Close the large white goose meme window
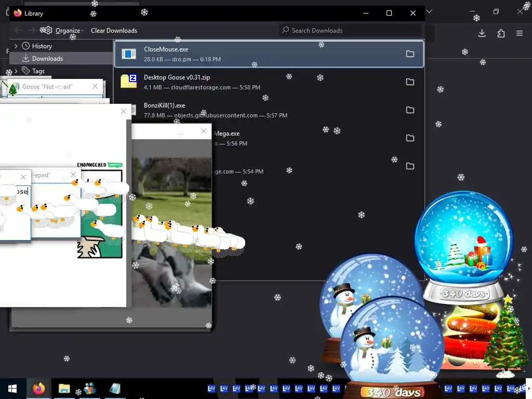 (x=124, y=111)
